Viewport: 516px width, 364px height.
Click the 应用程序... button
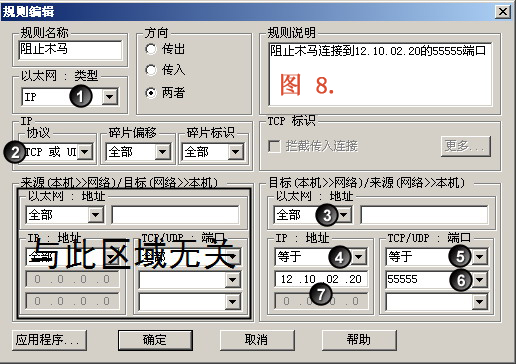point(49,340)
